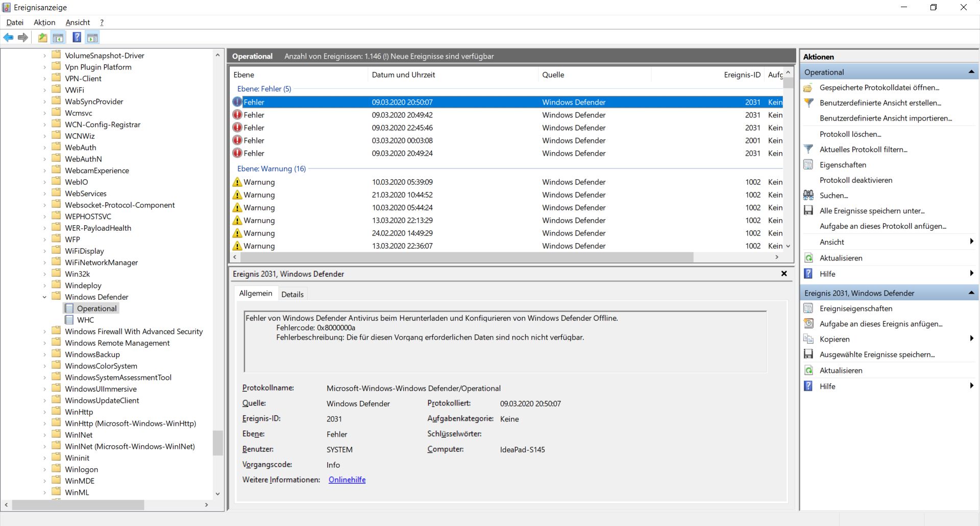Collapse the Operational actions section
This screenshot has height=526, width=980.
tap(971, 72)
